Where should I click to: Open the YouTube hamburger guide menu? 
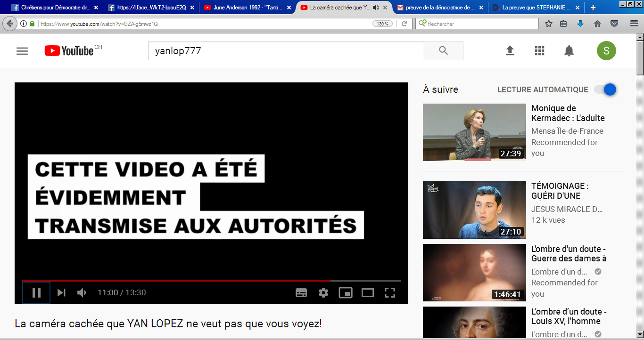(x=22, y=51)
